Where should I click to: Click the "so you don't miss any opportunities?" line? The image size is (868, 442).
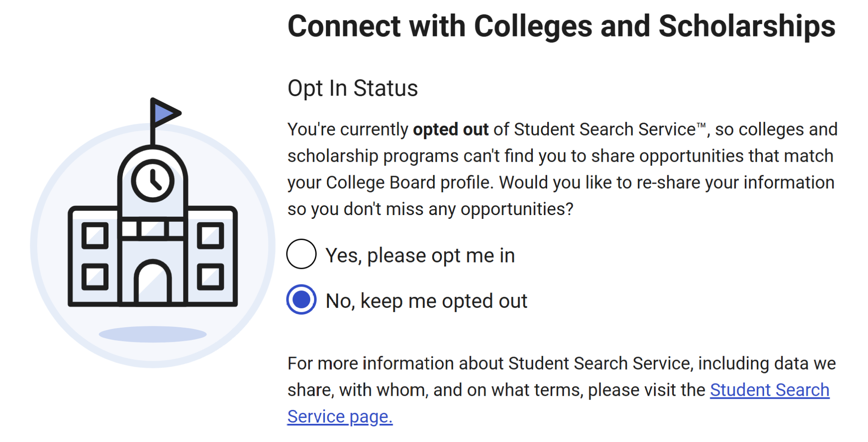click(430, 209)
